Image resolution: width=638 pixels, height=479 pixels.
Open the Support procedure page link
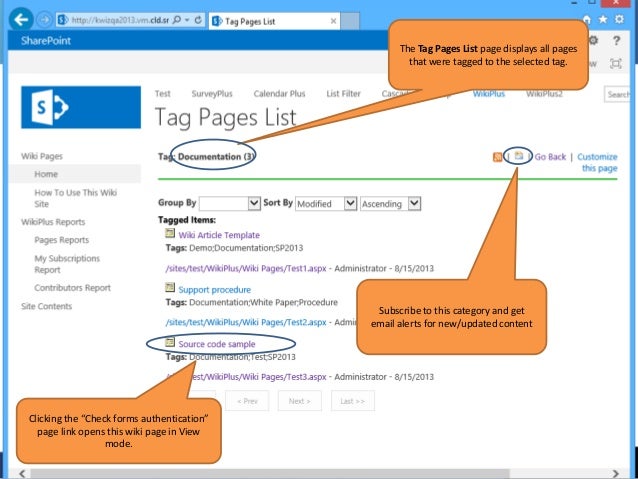(x=214, y=290)
